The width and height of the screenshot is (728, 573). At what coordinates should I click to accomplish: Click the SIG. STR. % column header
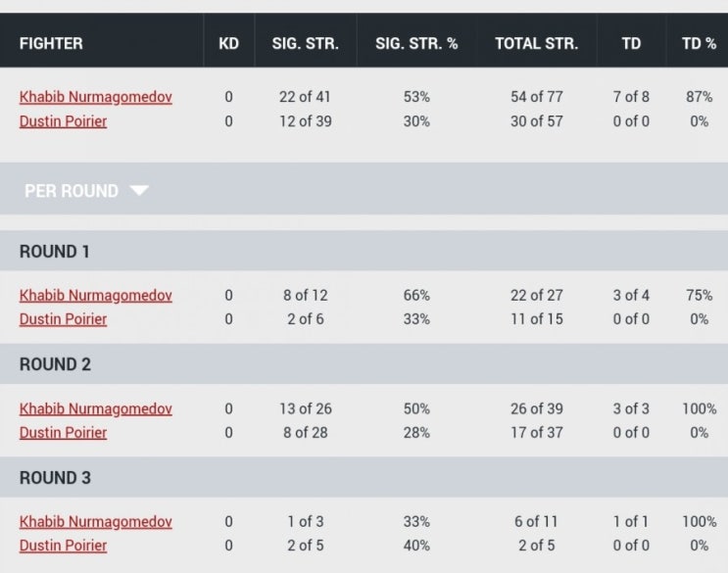point(416,44)
